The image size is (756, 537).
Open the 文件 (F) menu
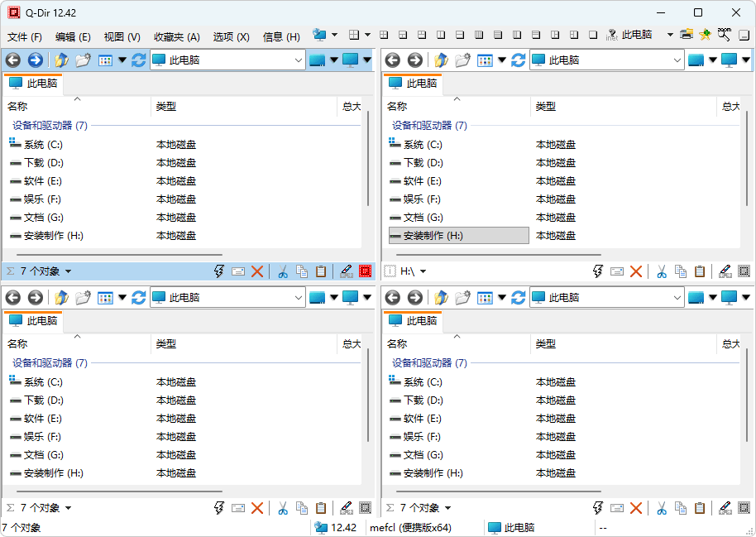[x=25, y=36]
